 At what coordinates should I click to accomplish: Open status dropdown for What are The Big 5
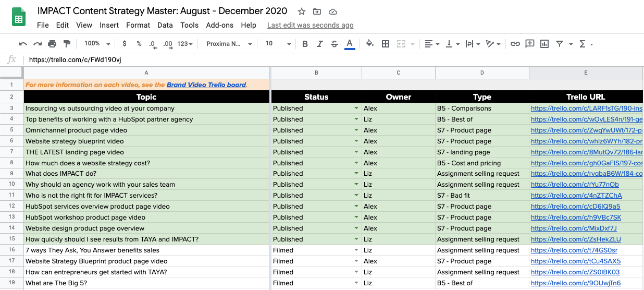[x=356, y=283]
